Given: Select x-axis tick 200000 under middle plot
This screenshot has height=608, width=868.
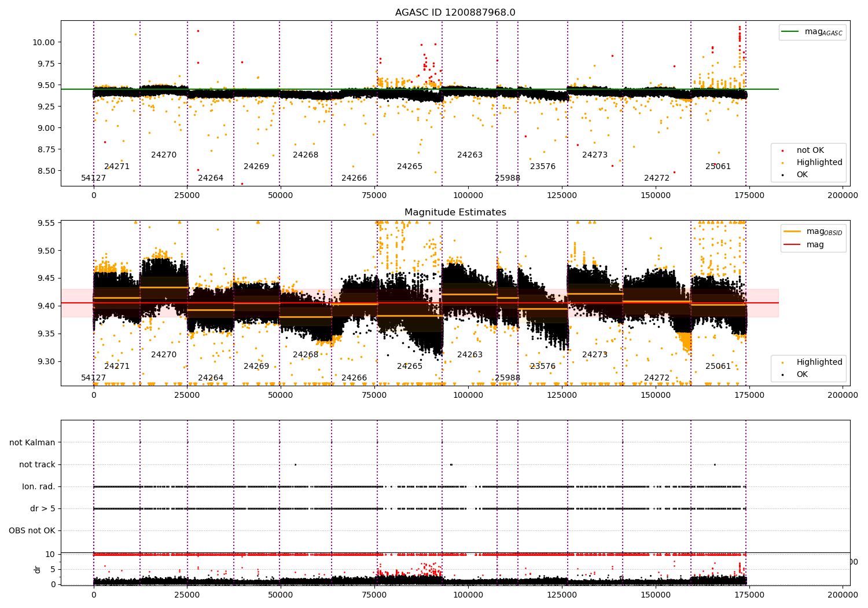Looking at the screenshot, I should (x=843, y=395).
